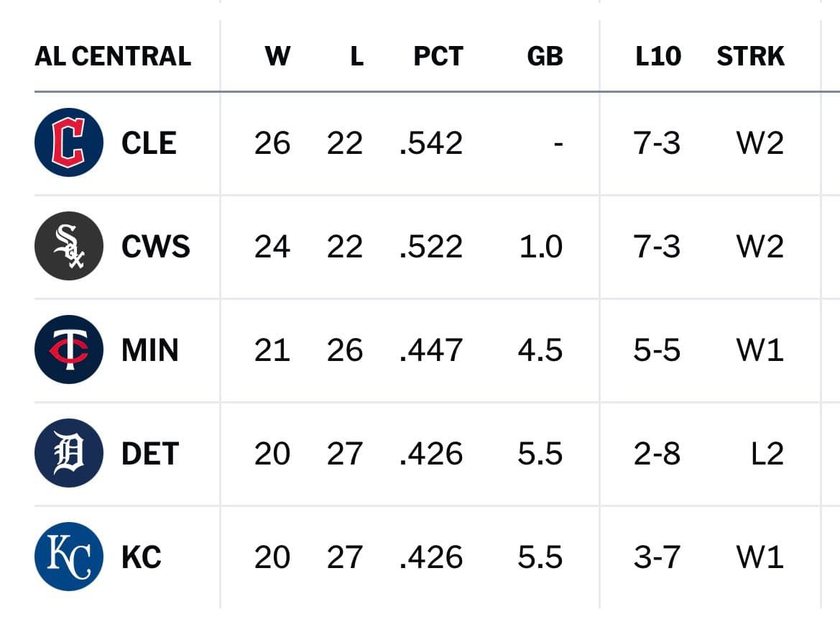Viewport: 840px width, 622px height.
Task: Select Cleveland's .542 winning percentage cell
Action: click(431, 143)
